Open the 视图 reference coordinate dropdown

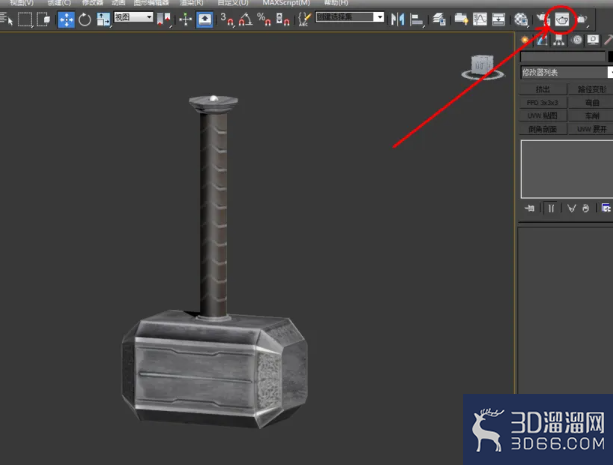click(133, 17)
